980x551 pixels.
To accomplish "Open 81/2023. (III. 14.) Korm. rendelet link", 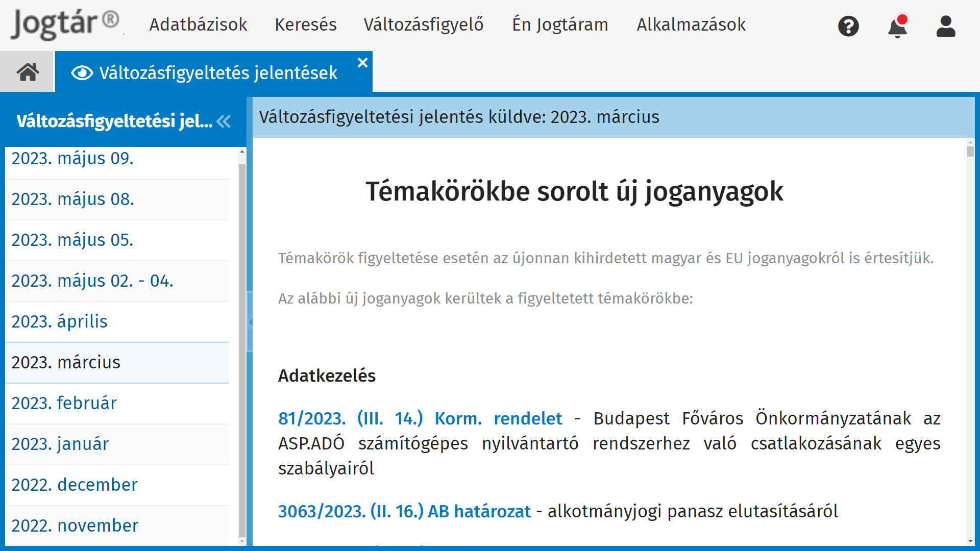I will click(420, 418).
